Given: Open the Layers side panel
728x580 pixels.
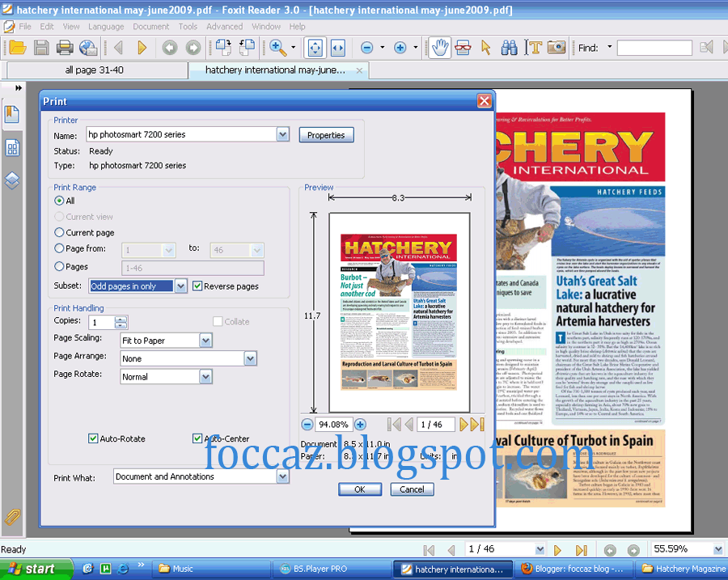Looking at the screenshot, I should pos(12,180).
